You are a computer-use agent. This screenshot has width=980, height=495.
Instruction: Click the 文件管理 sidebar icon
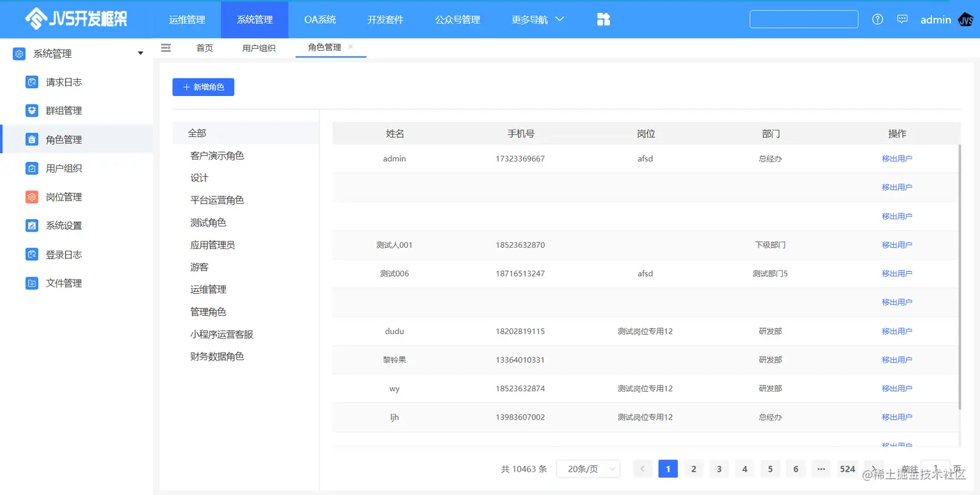click(x=32, y=284)
